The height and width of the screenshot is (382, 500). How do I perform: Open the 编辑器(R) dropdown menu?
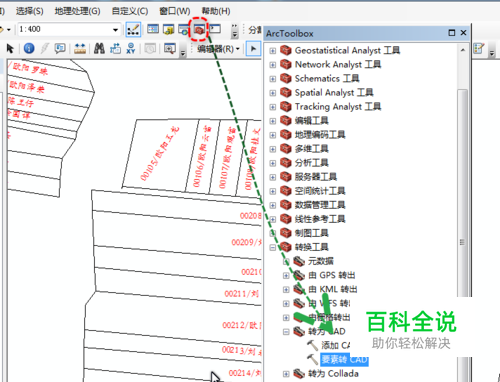(x=219, y=49)
